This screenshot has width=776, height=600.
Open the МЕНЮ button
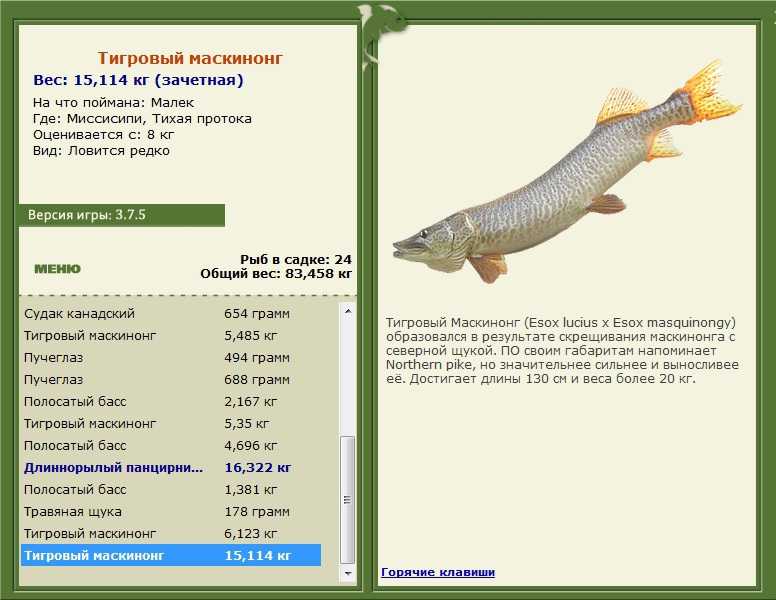coord(57,269)
